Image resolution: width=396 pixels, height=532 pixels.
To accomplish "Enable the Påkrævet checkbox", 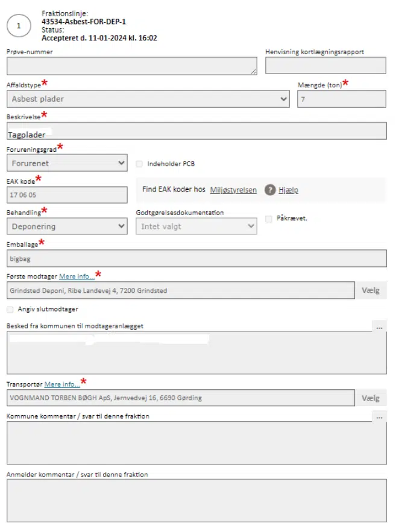I will [x=269, y=219].
